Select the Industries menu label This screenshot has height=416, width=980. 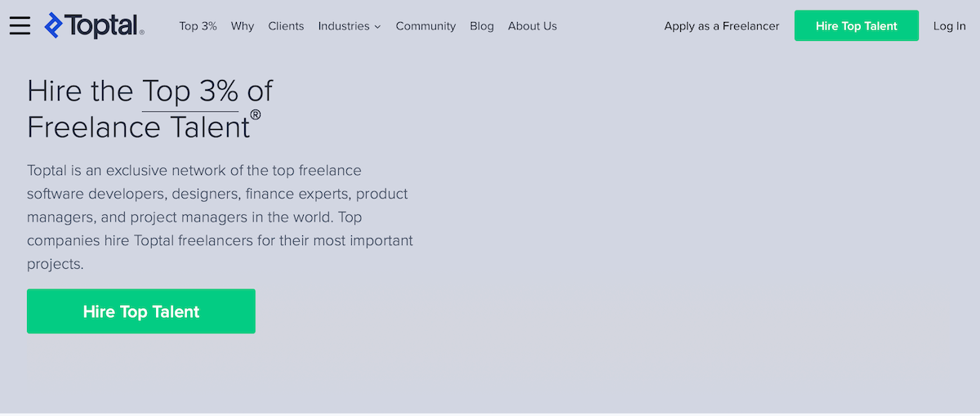pos(344,26)
